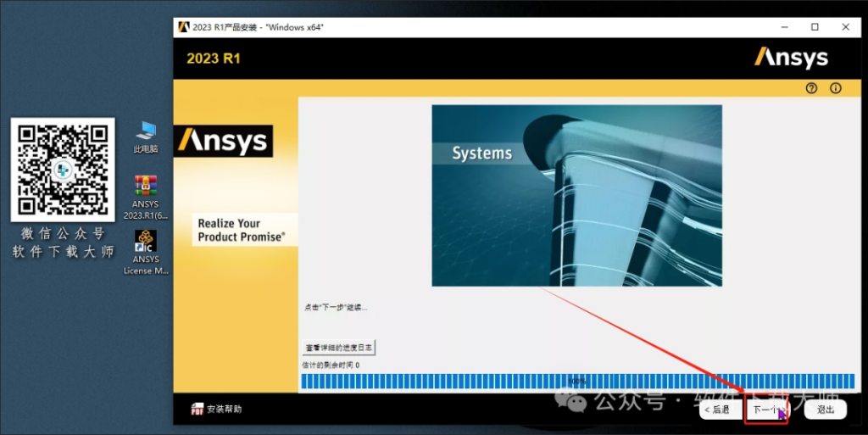Image resolution: width=868 pixels, height=435 pixels.
Task: Click the 安装帮助 link text
Action: coord(224,409)
